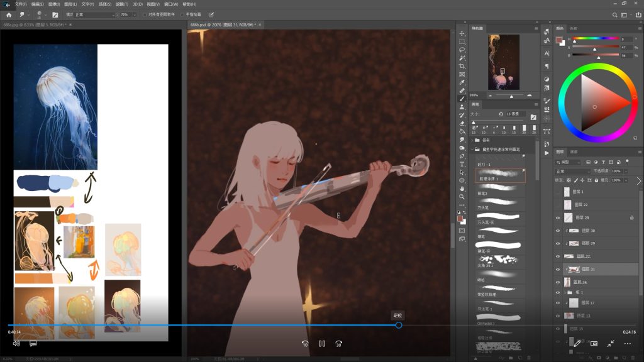Toggle visibility of layer 图层 28
This screenshot has height=362, width=644.
[x=558, y=217]
